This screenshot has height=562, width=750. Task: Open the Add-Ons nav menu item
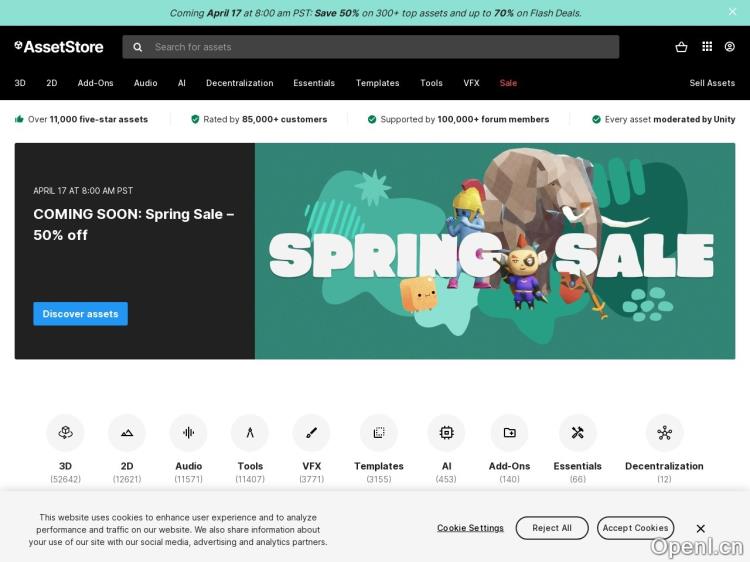pos(96,83)
